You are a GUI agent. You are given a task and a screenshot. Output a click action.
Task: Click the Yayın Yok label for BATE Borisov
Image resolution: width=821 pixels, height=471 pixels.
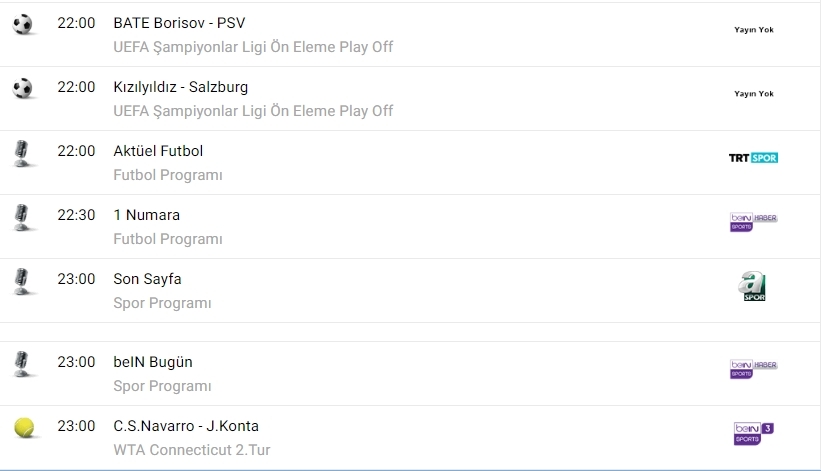753,30
